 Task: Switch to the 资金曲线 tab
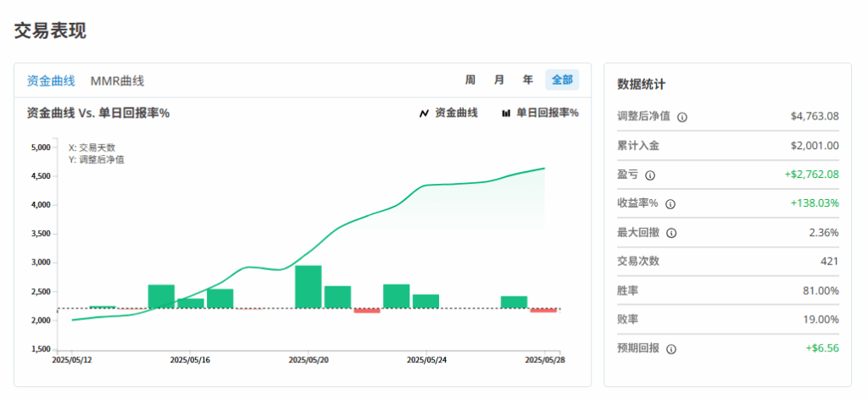pyautogui.click(x=51, y=81)
